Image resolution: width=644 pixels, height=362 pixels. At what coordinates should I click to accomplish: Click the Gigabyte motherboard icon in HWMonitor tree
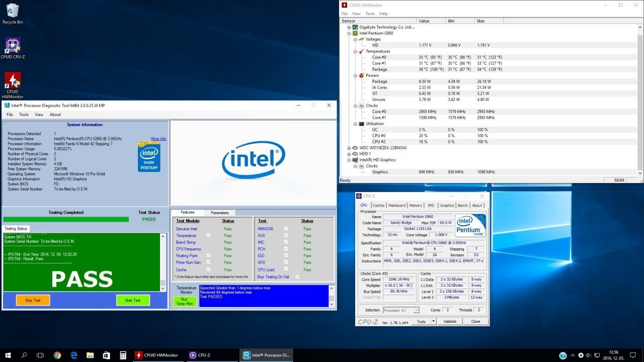[x=355, y=27]
